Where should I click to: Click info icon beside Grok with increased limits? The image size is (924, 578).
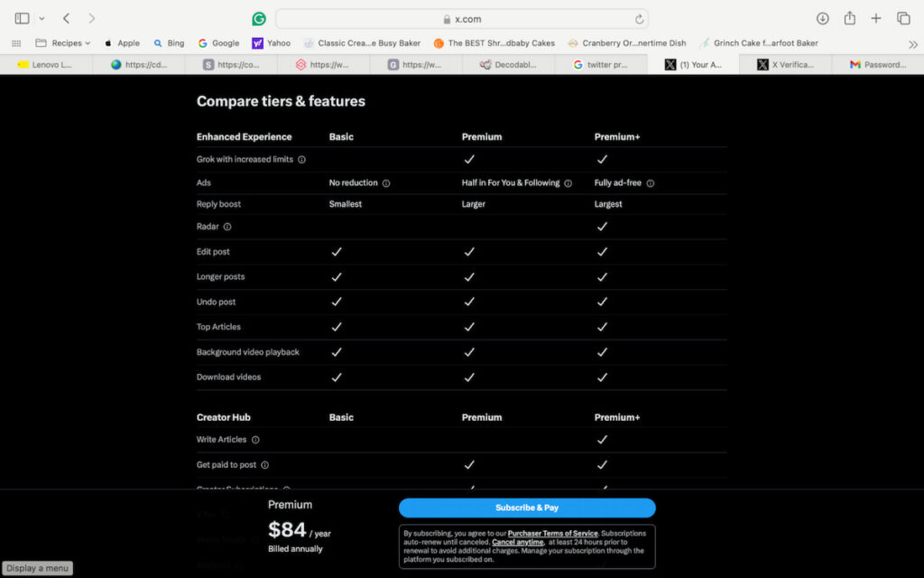[x=301, y=160]
